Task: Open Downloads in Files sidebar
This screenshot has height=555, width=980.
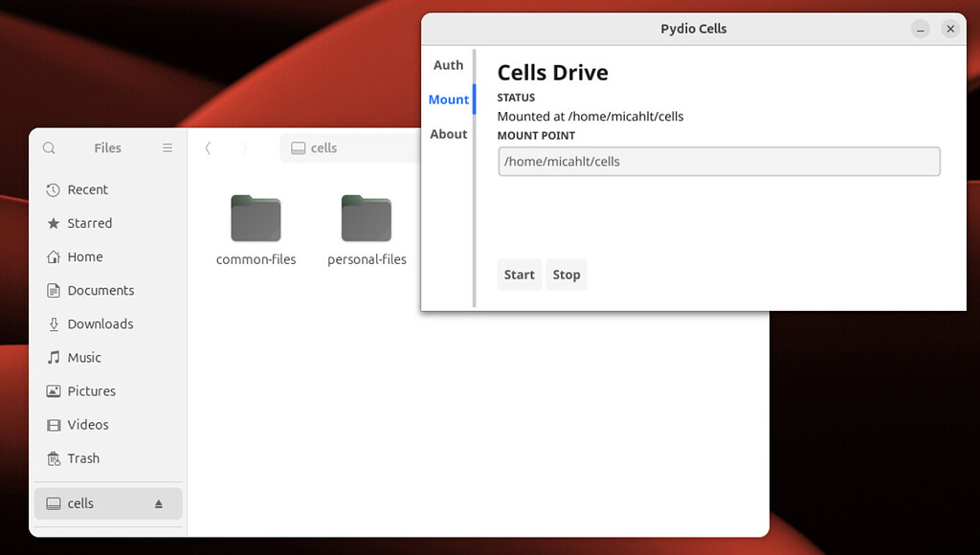Action: click(x=108, y=324)
